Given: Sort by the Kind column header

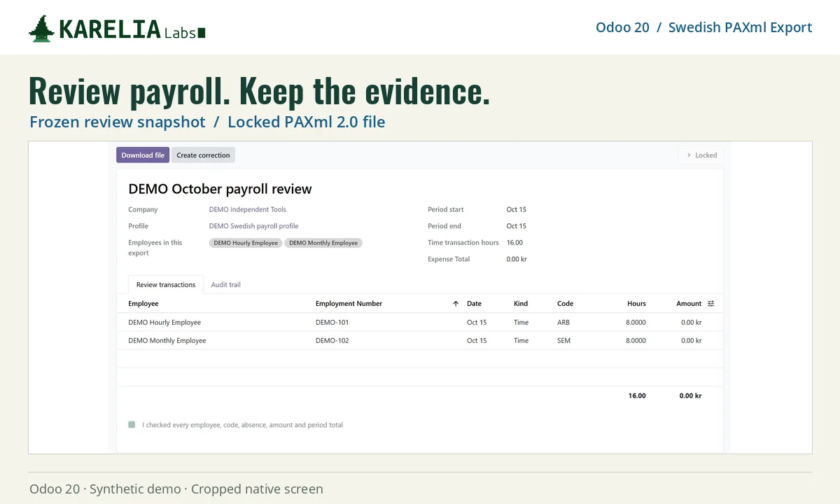Looking at the screenshot, I should pyautogui.click(x=521, y=304).
